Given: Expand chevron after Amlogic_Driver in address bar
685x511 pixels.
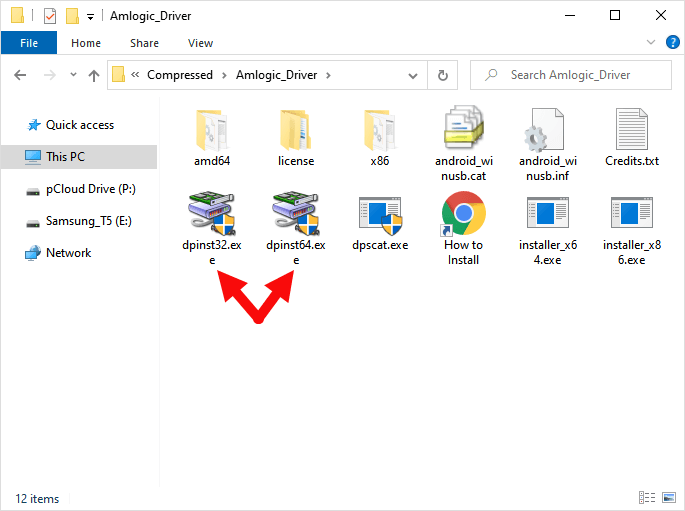Looking at the screenshot, I should 328,76.
